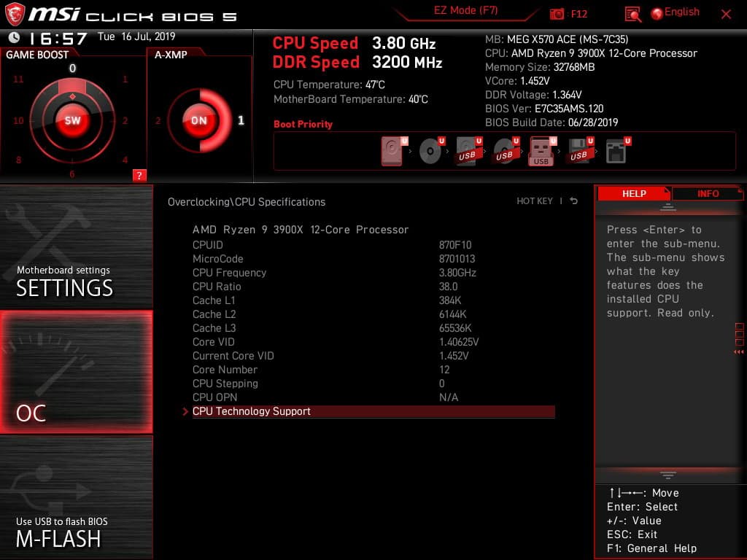Image resolution: width=747 pixels, height=560 pixels.
Task: Click the Cache L2 row
Action: (373, 314)
